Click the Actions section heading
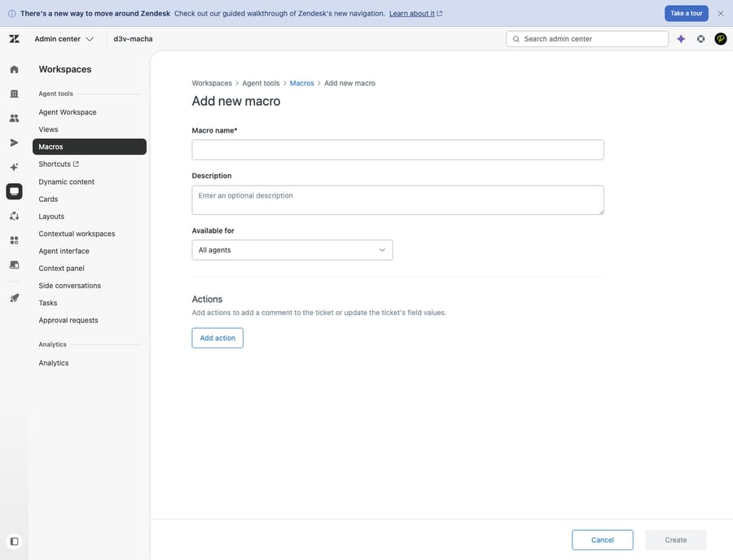 pyautogui.click(x=207, y=299)
